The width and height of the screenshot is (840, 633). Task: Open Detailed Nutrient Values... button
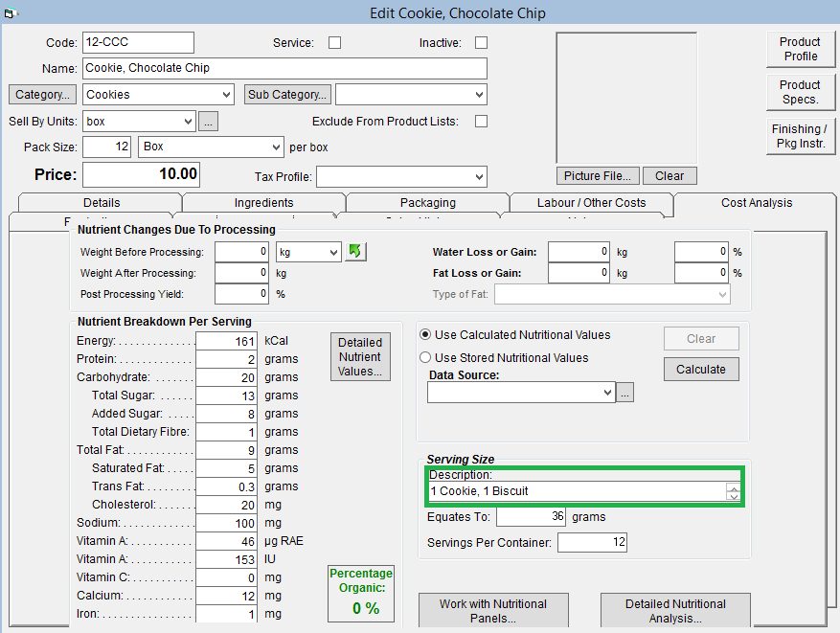pos(360,356)
